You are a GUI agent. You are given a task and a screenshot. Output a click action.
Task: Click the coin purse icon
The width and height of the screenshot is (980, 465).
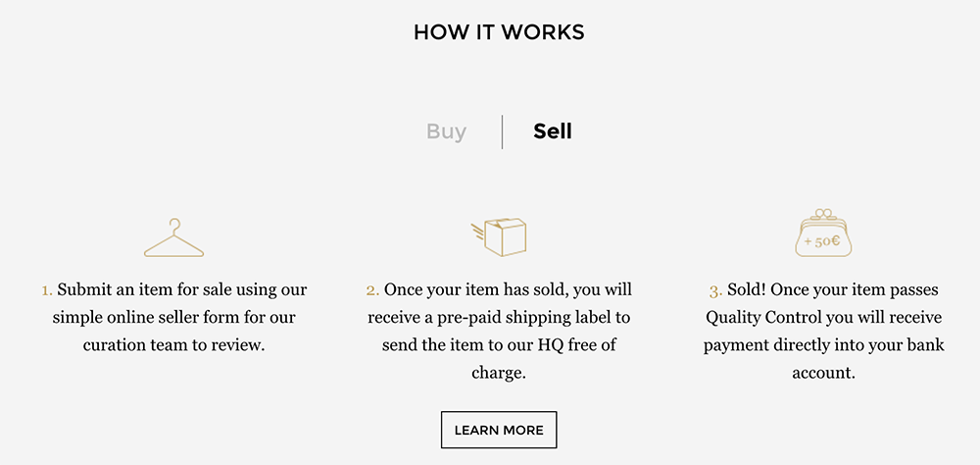coord(823,232)
